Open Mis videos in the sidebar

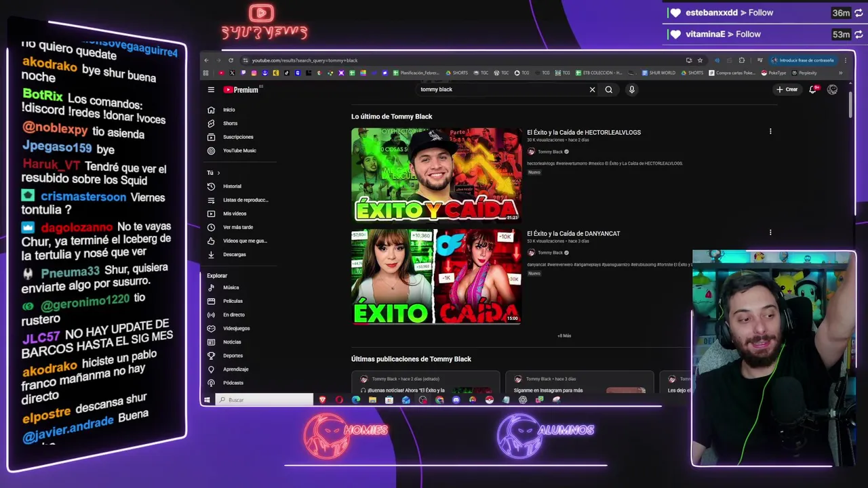tap(234, 213)
